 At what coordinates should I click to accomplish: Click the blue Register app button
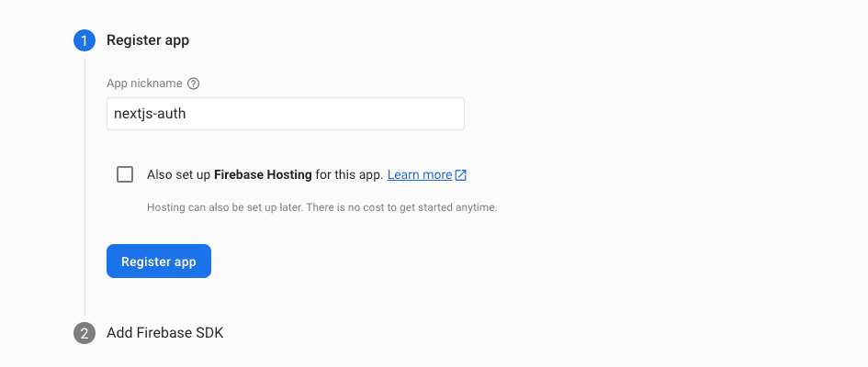click(159, 261)
